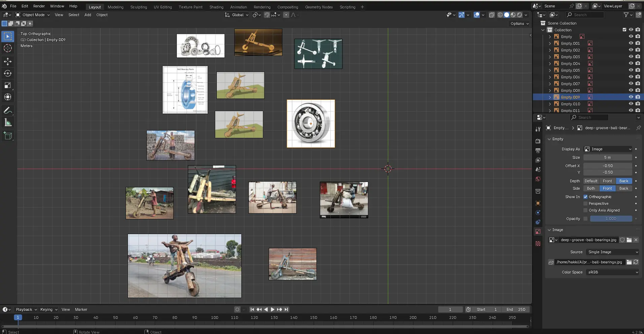The image size is (644, 334).
Task: Activate the Transform tool
Action: (x=8, y=97)
